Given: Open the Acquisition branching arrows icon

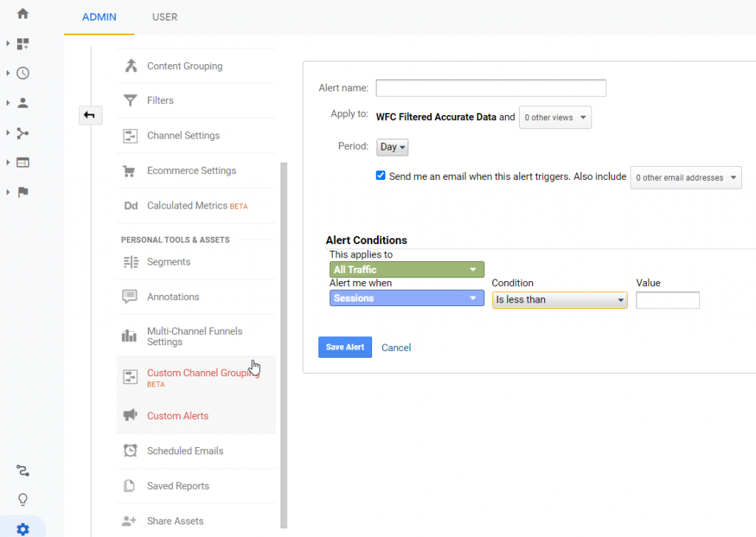Looking at the screenshot, I should tap(23, 133).
